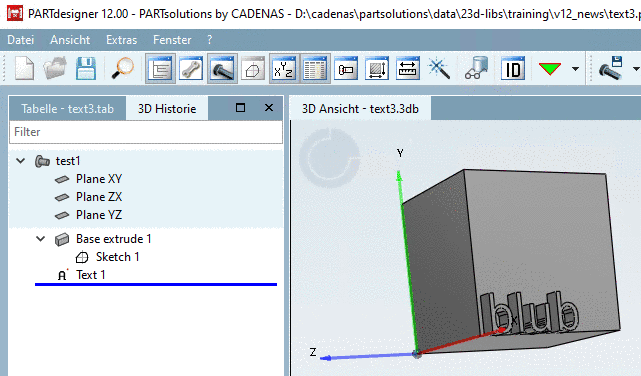Open the Ansicht menu
The height and width of the screenshot is (376, 641).
click(x=70, y=40)
